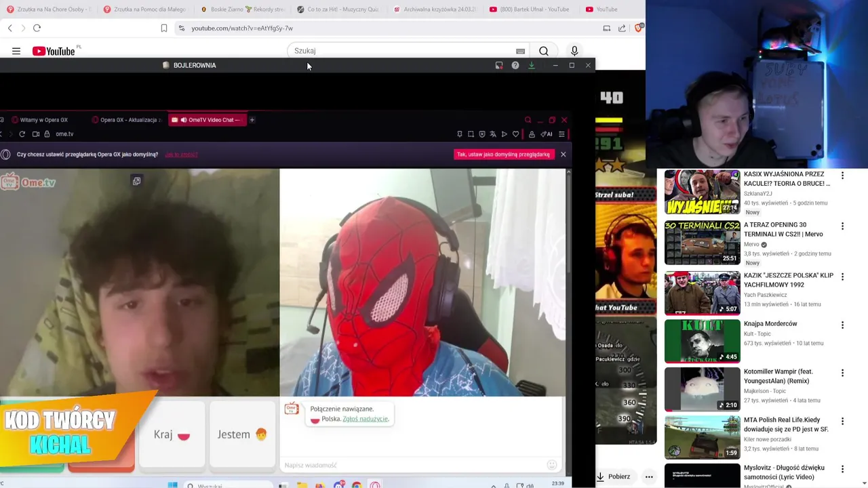Image resolution: width=868 pixels, height=488 pixels.
Task: Click the copy icon on the OmeTV stranger video
Action: pyautogui.click(x=136, y=181)
